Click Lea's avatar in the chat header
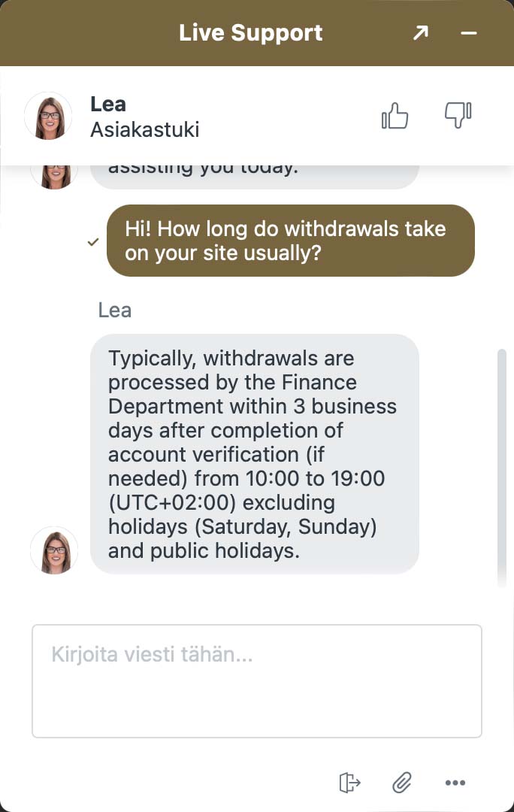This screenshot has width=514, height=812. 49,117
